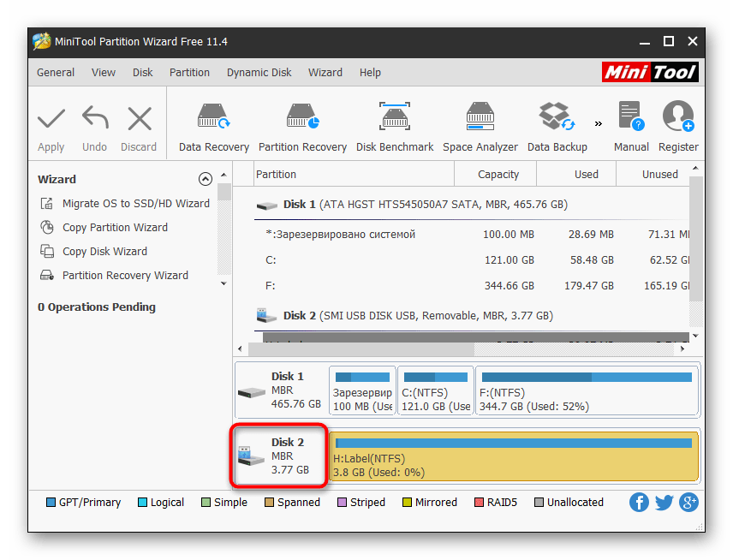Image resolution: width=733 pixels, height=560 pixels.
Task: Expand hidden toolbar items chevron
Action: point(598,123)
